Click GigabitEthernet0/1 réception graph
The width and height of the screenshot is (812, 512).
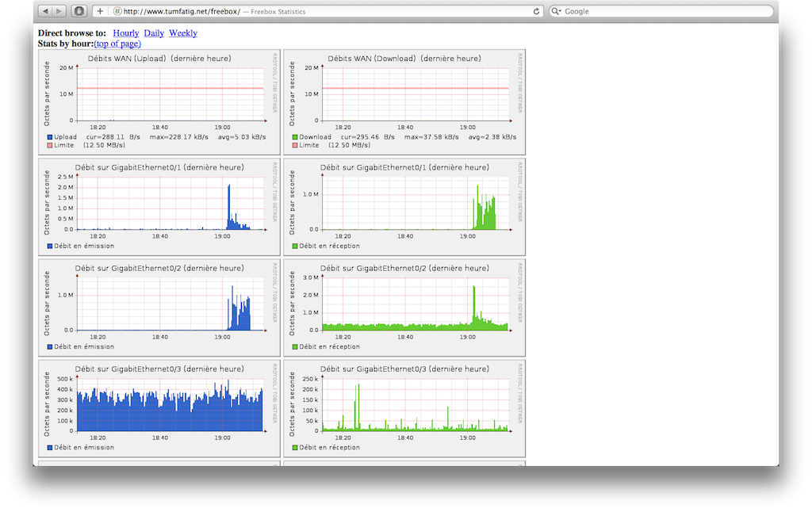point(404,207)
